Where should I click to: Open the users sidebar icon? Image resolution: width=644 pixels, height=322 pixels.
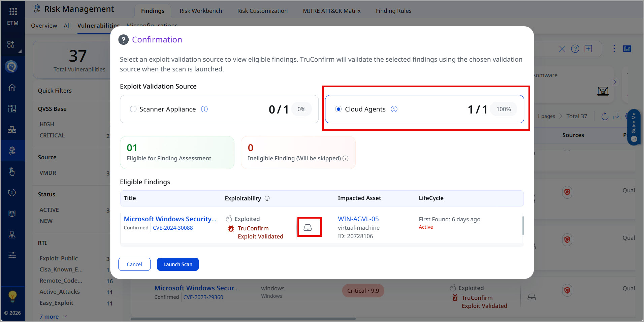coord(12,234)
